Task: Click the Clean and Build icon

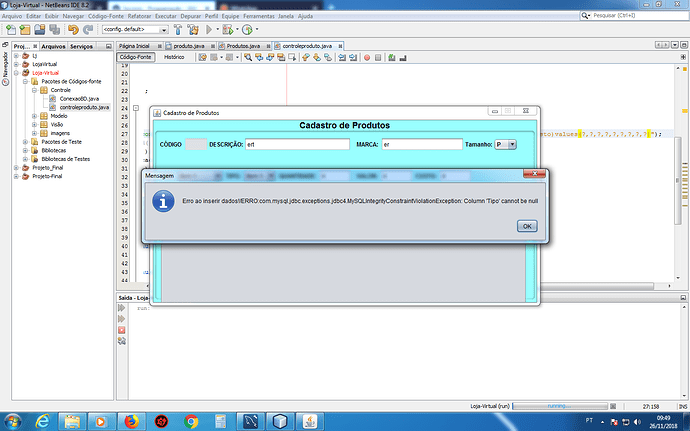Action: click(193, 29)
